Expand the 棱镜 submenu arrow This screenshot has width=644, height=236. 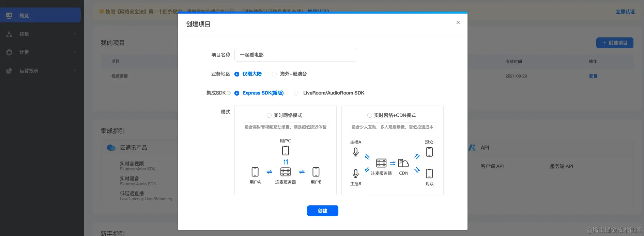75,34
